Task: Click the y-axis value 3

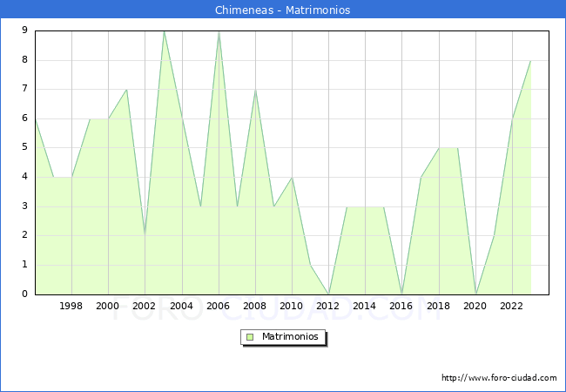Action: 24,206
